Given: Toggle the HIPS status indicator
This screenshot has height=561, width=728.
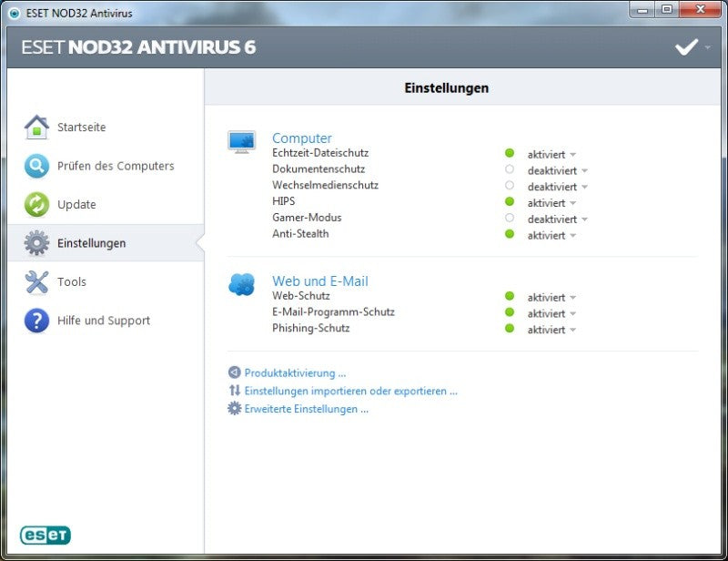Looking at the screenshot, I should [510, 201].
